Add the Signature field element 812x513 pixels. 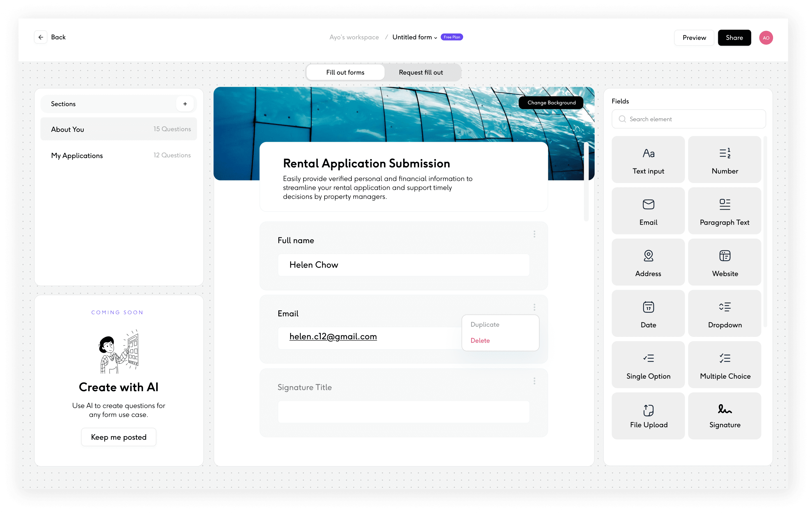(724, 416)
